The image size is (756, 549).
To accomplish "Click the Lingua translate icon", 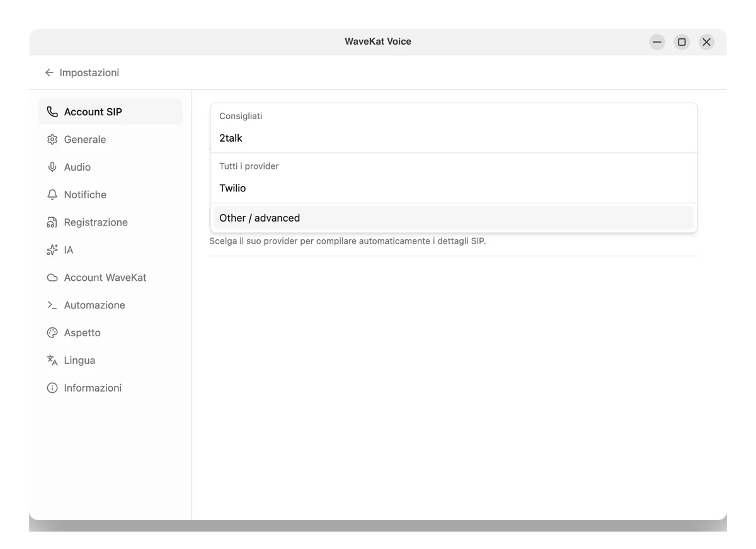I will [x=52, y=360].
